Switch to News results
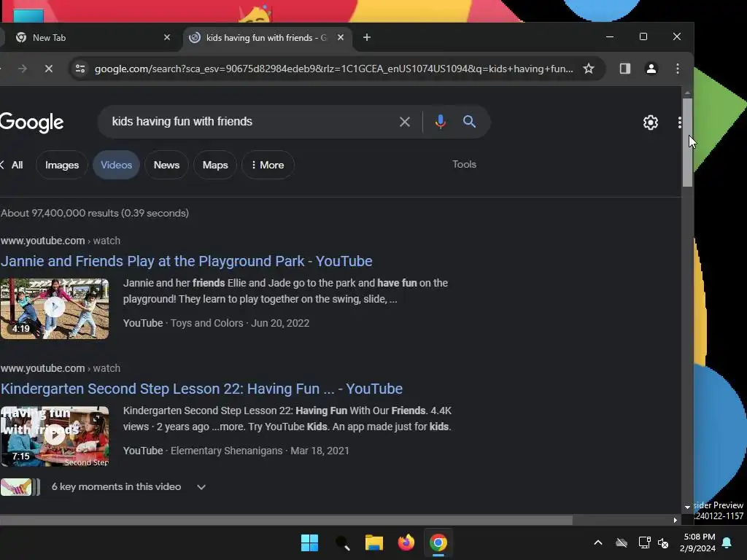 pos(166,165)
